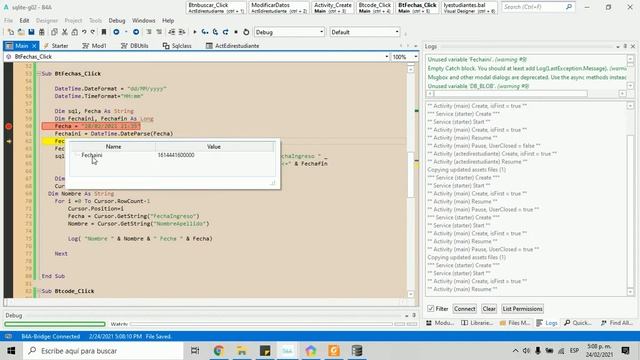This screenshot has height=360, width=640.
Task: Open the File menu
Action: coord(8,20)
